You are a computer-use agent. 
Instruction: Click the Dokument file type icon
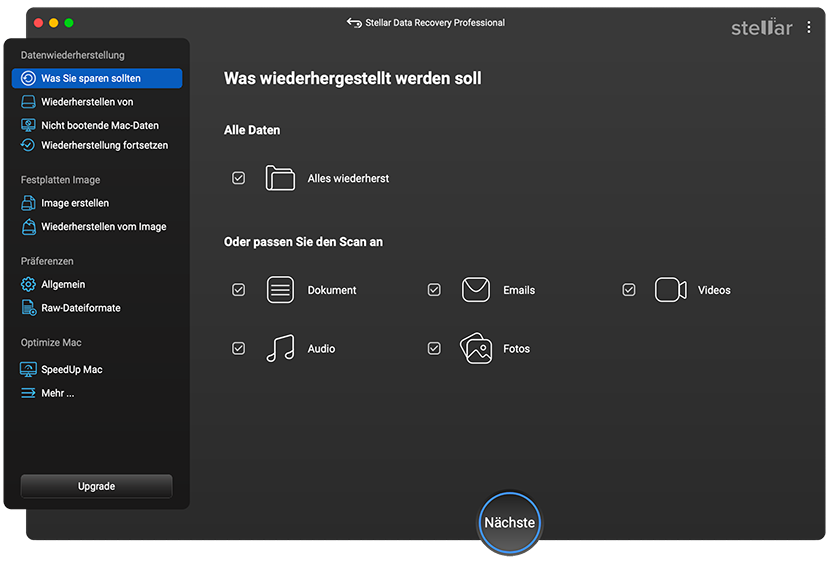point(280,290)
